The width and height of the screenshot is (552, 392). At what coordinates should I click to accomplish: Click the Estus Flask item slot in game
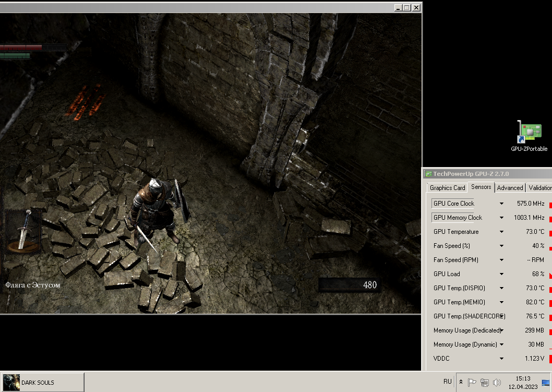pyautogui.click(x=23, y=231)
